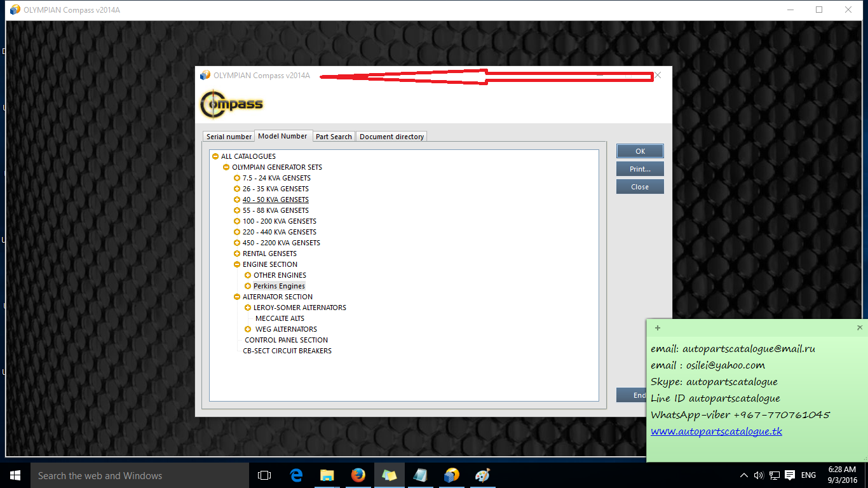This screenshot has height=488, width=868.
Task: Open Sticky Notes taskbar icon
Action: [389, 475]
